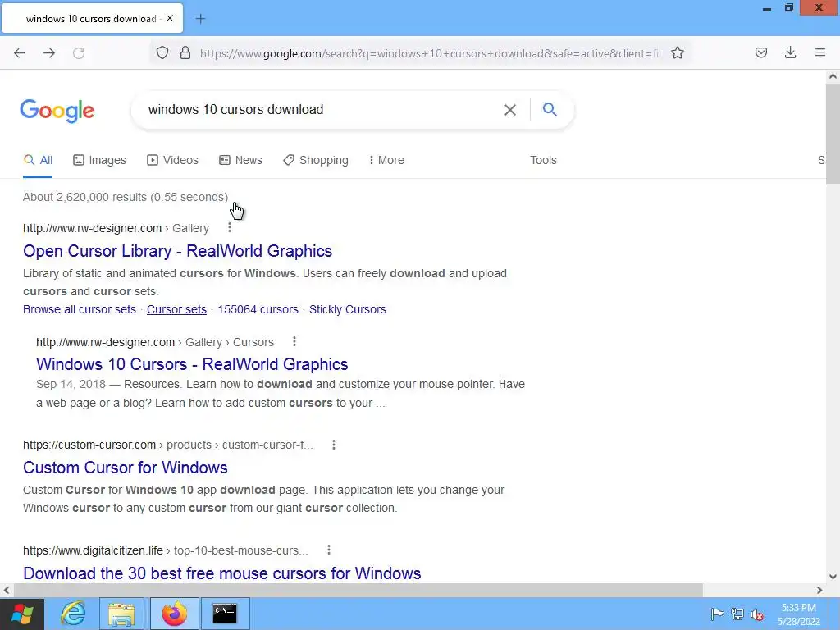Viewport: 840px width, 630px height.
Task: Go forward to the next page
Action: click(x=49, y=53)
